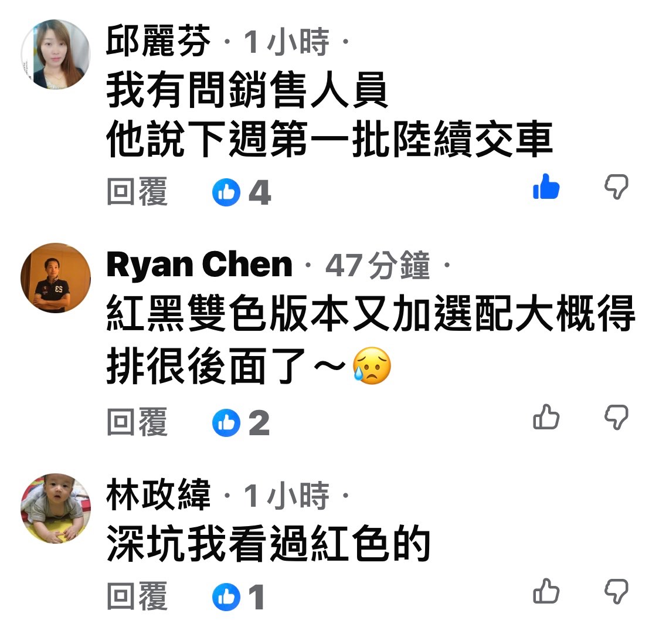Open 邱麗芬's profile picture
The image size is (659, 644).
[56, 54]
